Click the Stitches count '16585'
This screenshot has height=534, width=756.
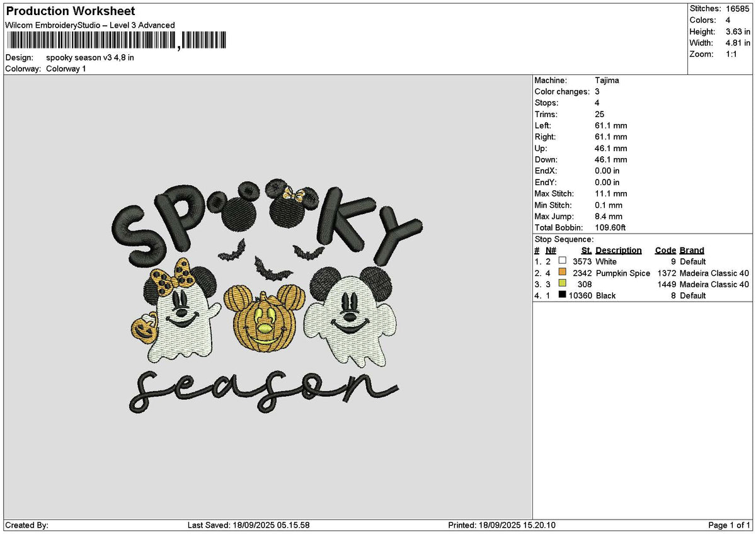tap(737, 9)
